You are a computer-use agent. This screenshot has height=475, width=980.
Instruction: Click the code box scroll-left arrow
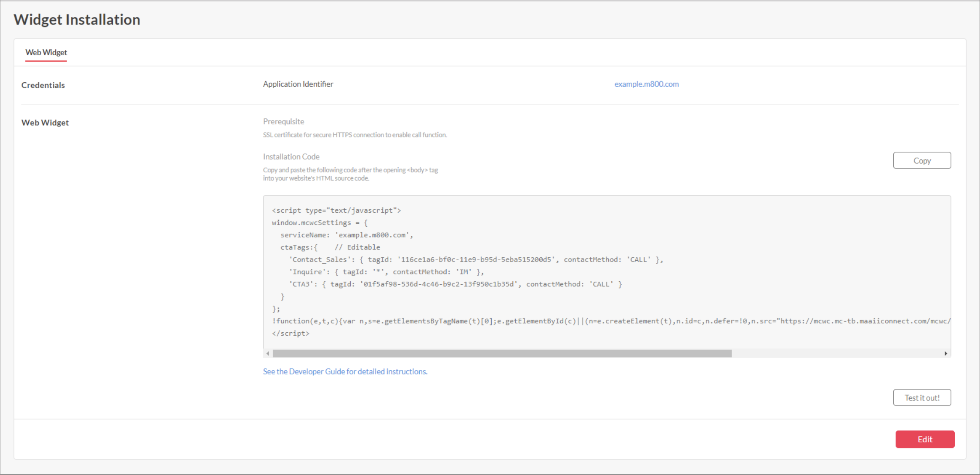tap(268, 353)
